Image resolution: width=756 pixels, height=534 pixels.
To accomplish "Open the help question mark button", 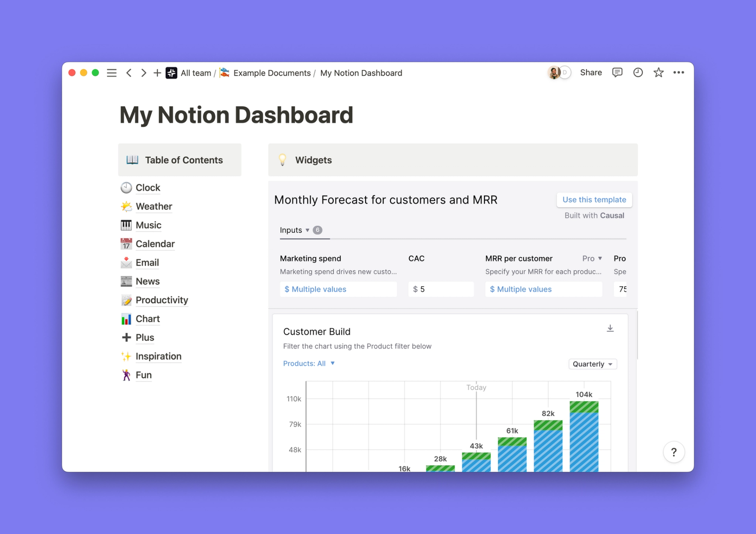I will (x=674, y=452).
